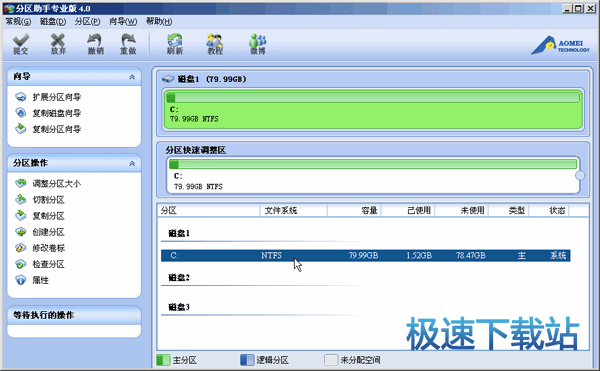The height and width of the screenshot is (371, 600).
Task: Select the highlighted C: NTFS table row
Action: click(365, 255)
